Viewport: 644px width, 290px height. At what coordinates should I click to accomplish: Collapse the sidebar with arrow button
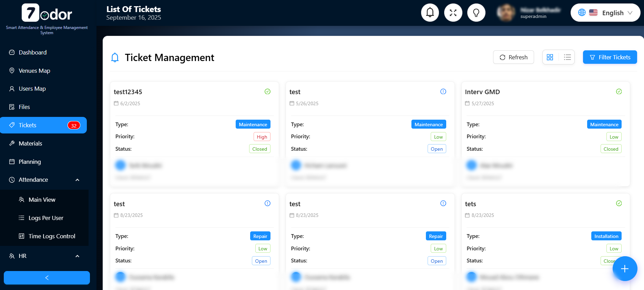[47, 278]
